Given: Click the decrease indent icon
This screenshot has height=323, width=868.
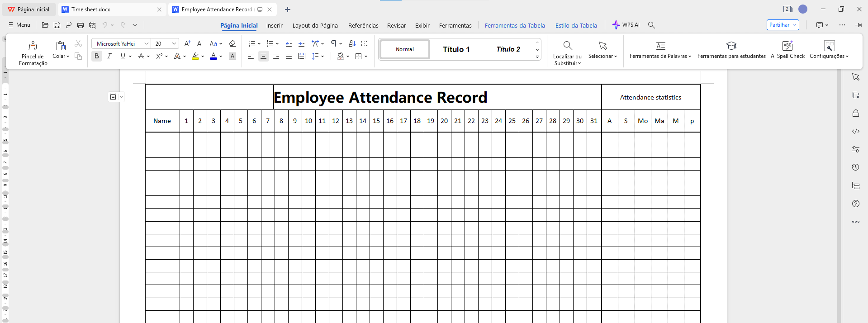Looking at the screenshot, I should pos(289,43).
